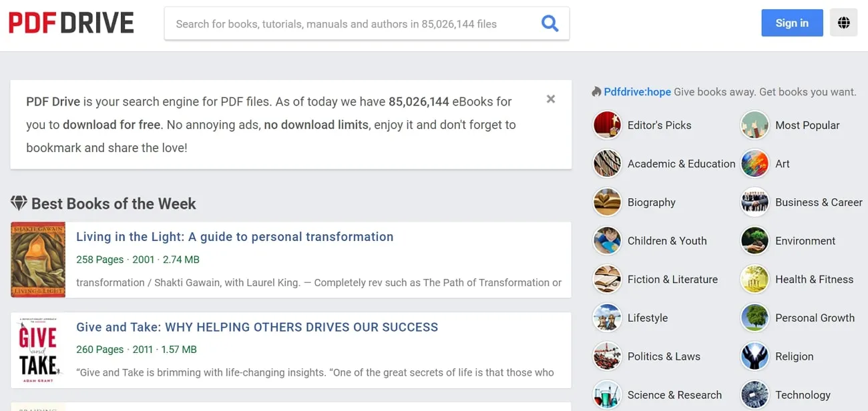868x411 pixels.
Task: Open the PDF Drive logo homepage
Action: coord(71,23)
